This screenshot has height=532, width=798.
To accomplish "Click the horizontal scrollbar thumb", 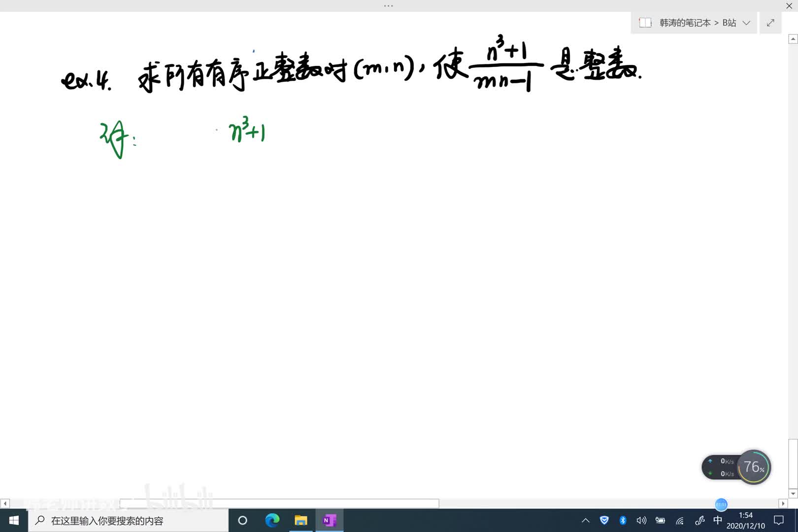I will point(279,503).
